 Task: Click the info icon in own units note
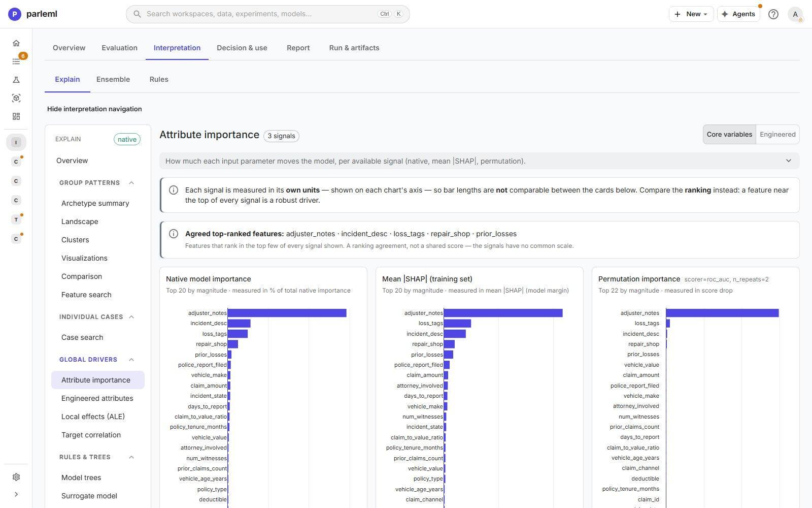(174, 190)
